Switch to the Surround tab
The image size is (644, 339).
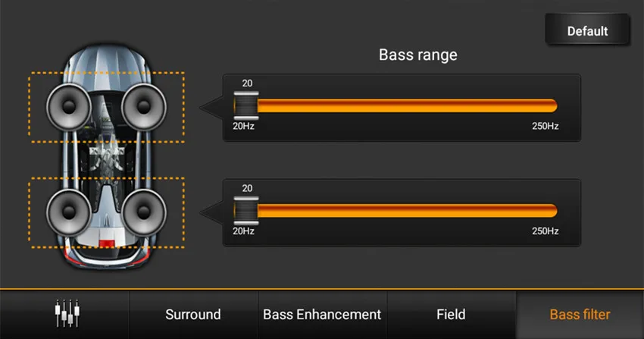pyautogui.click(x=193, y=314)
